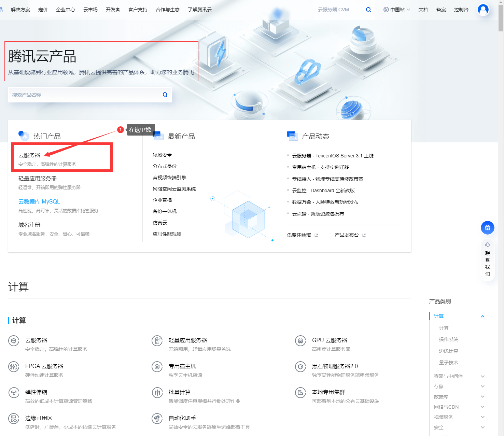Open the 云数据库 MySQL link

(x=39, y=201)
